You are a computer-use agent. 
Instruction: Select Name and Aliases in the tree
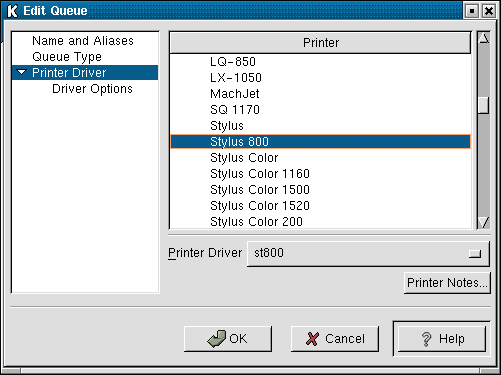coord(83,41)
